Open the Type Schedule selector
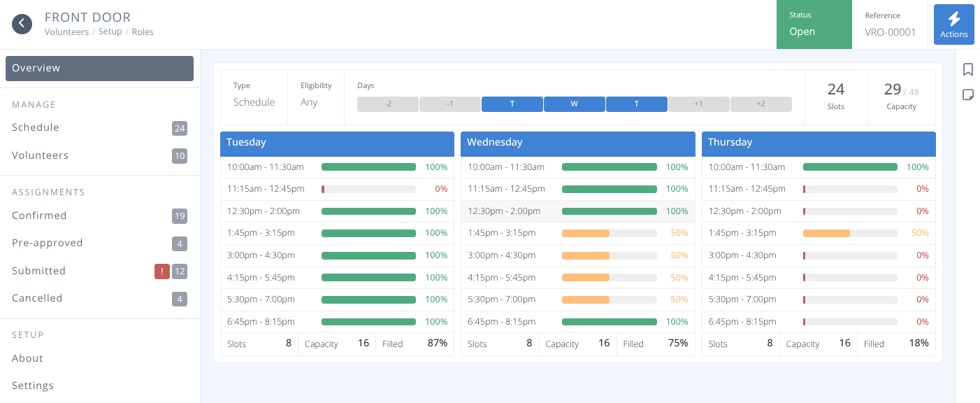 pos(254,101)
